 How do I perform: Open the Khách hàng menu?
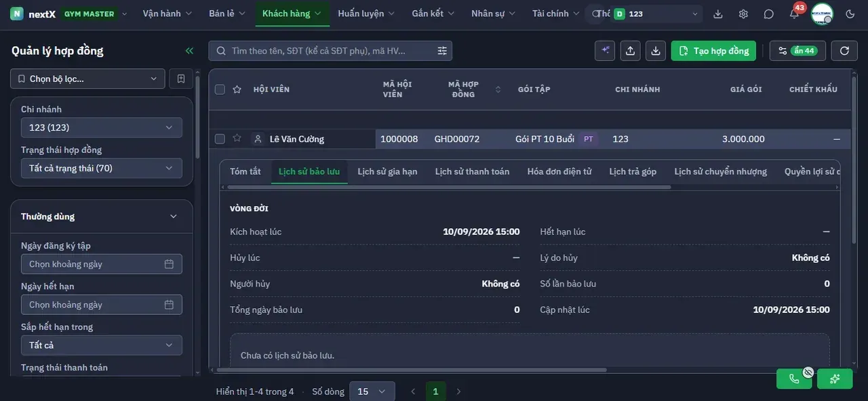[292, 14]
